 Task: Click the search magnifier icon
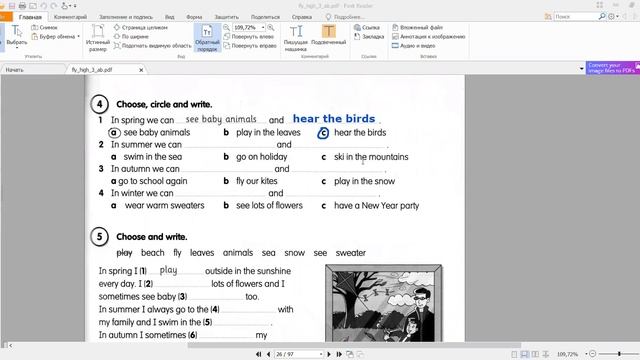[x=602, y=17]
